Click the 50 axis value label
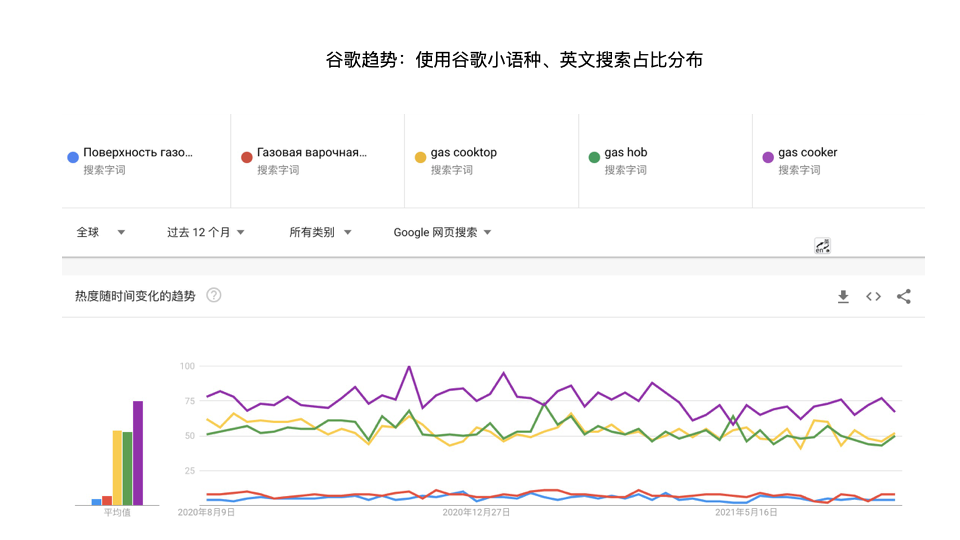The image size is (960, 540). (189, 436)
